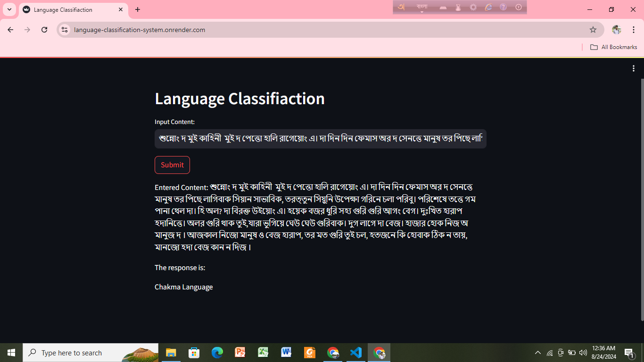Open File Explorer from the taskbar
Viewport: 644px width, 362px height.
point(171,352)
